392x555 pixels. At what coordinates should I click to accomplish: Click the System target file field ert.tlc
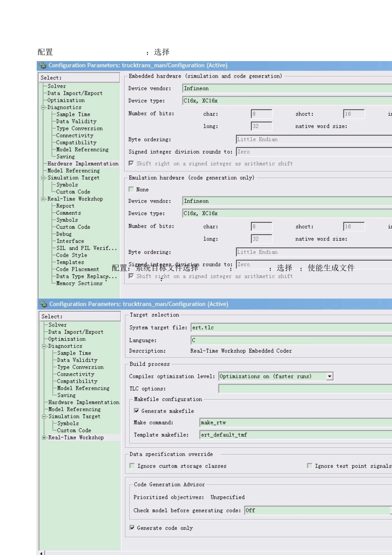pos(289,327)
